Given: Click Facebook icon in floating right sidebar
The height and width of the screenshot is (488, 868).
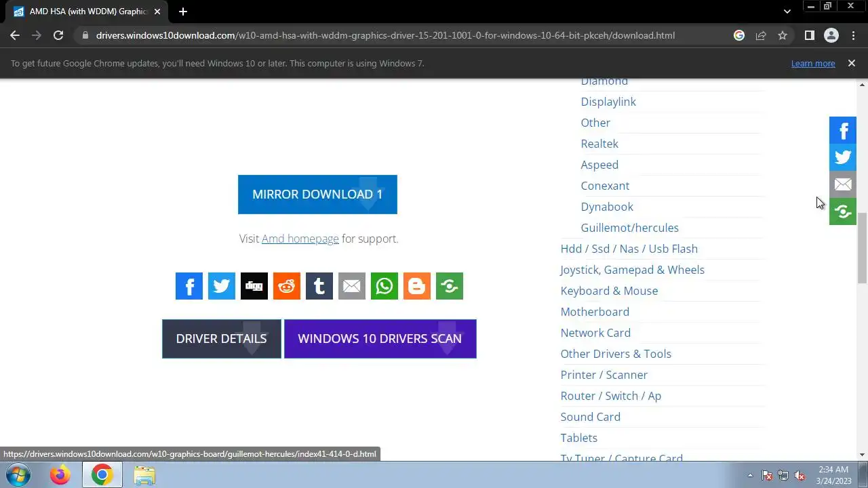Looking at the screenshot, I should click(x=843, y=130).
